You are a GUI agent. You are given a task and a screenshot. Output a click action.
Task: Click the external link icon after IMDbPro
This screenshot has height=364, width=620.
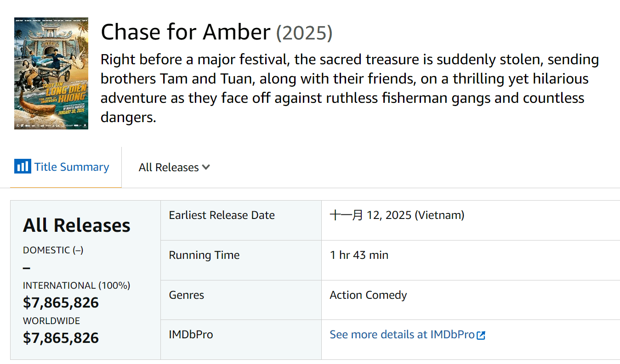coord(481,336)
